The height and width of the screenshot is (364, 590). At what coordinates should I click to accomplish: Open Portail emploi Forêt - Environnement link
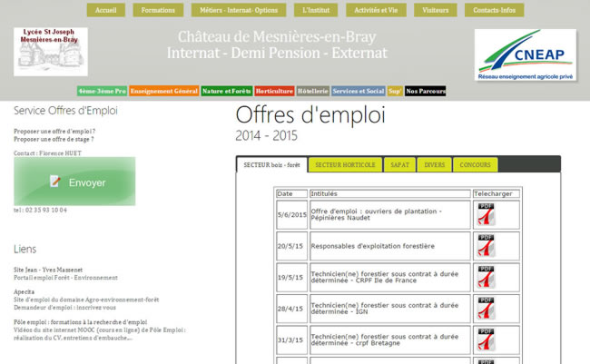(x=66, y=278)
